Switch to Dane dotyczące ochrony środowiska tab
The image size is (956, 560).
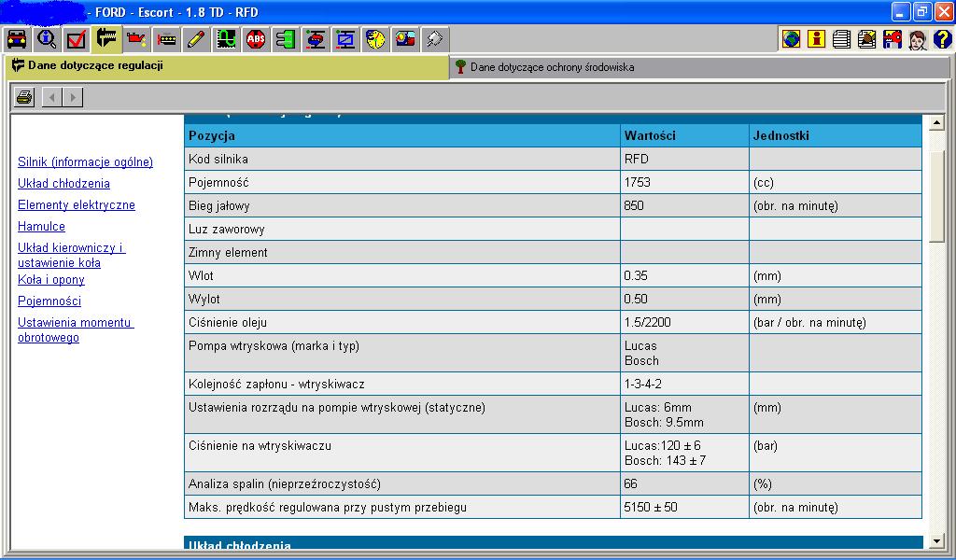click(552, 67)
